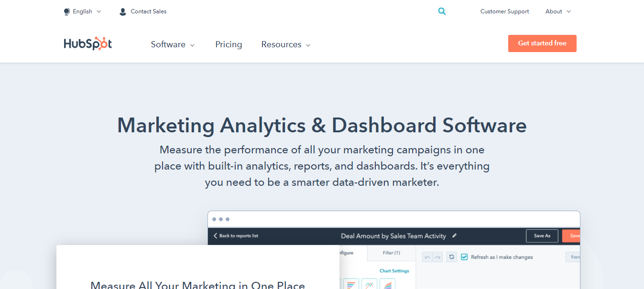Click the refresh icon in report toolbar
The height and width of the screenshot is (289, 644).
[x=452, y=257]
